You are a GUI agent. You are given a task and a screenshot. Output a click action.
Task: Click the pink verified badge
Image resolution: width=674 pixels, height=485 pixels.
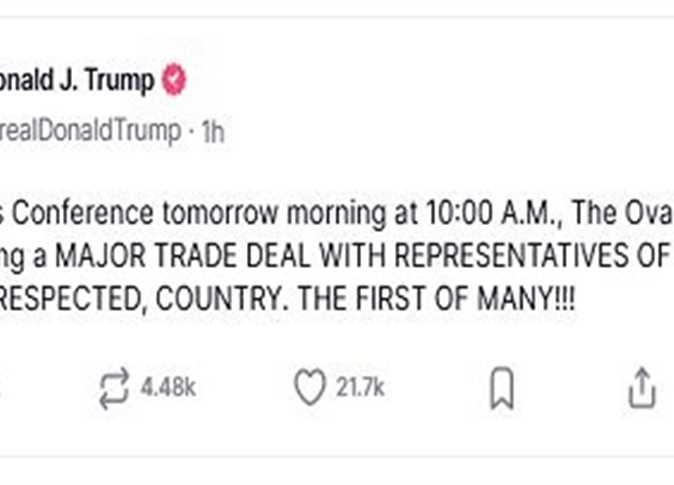coord(174,81)
